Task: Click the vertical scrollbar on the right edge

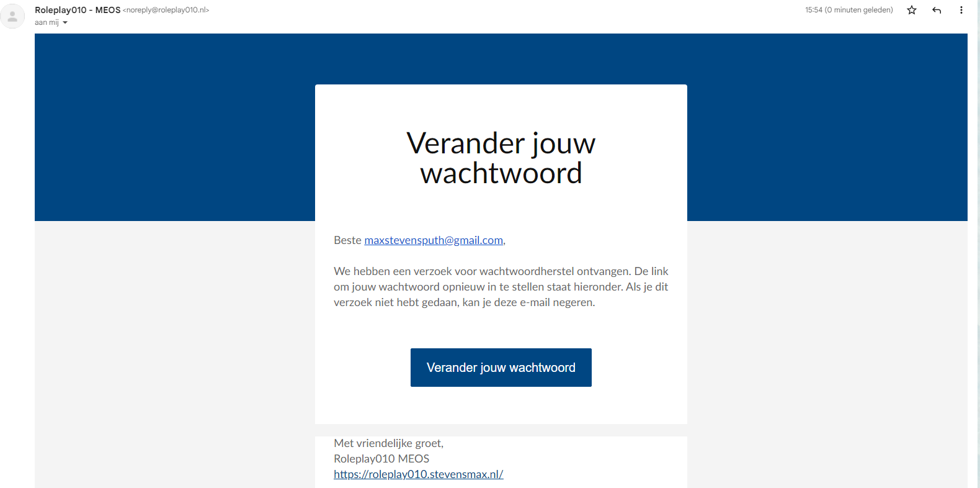Action: point(977,248)
